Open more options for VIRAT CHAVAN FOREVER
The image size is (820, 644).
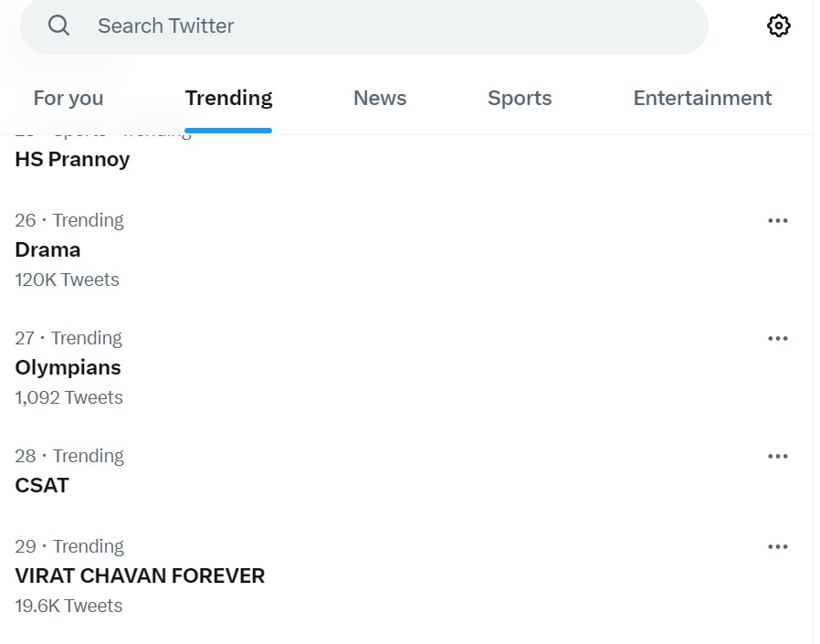pos(778,546)
